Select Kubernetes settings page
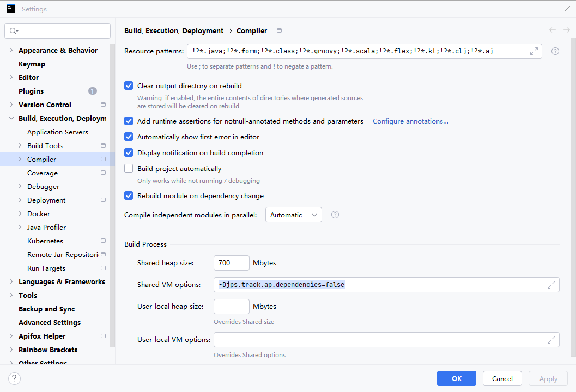This screenshot has width=576, height=392. [x=45, y=241]
